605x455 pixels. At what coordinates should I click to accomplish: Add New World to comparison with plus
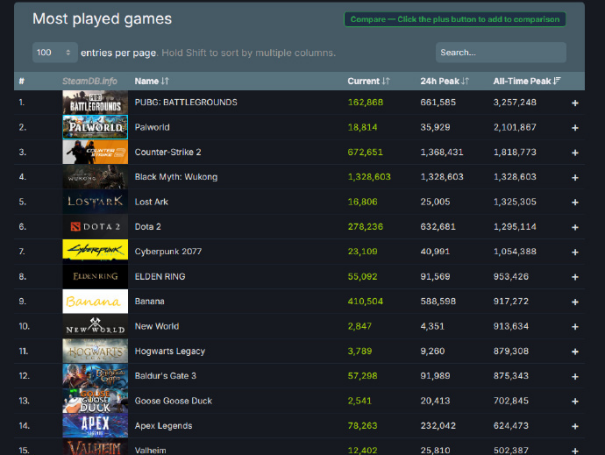coord(575,327)
